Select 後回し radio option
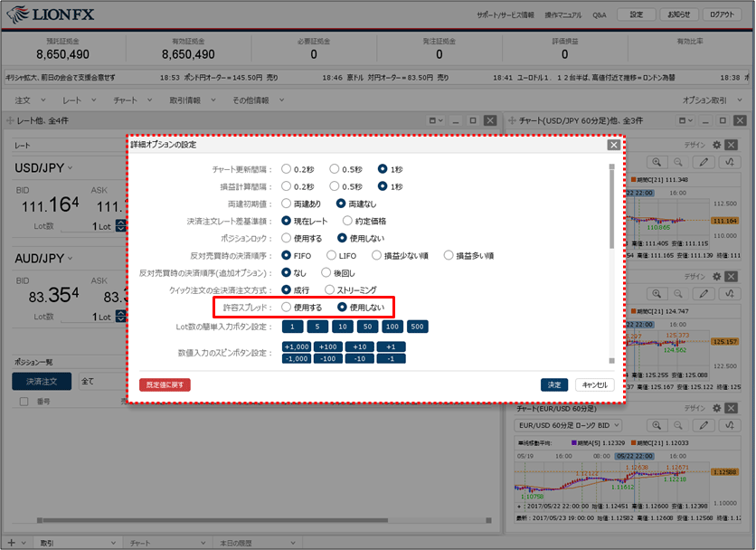This screenshot has height=550, width=756. coord(326,272)
